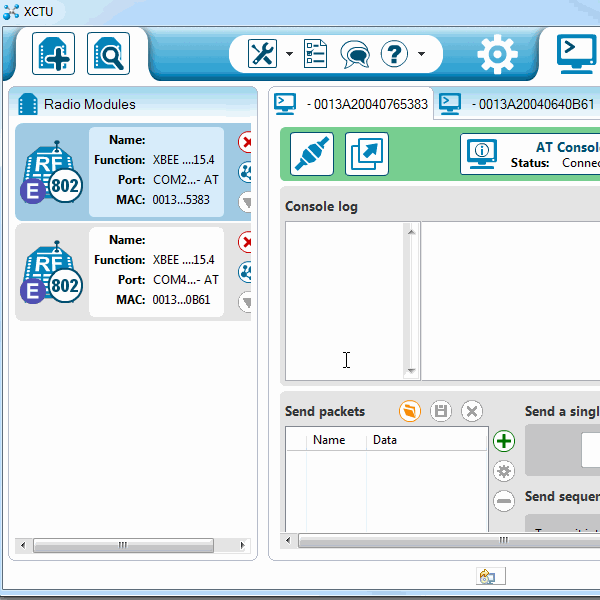Click the Data column header
This screenshot has width=600, height=600.
(x=427, y=440)
